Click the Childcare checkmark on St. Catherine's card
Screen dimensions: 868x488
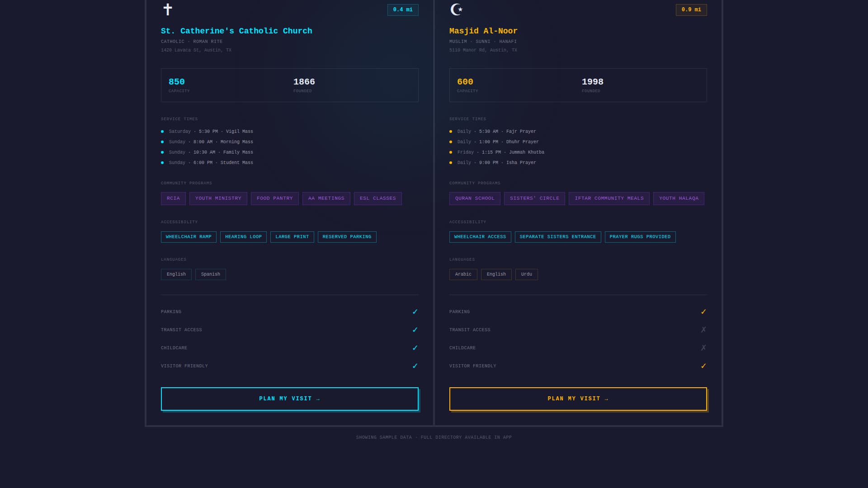tap(415, 348)
